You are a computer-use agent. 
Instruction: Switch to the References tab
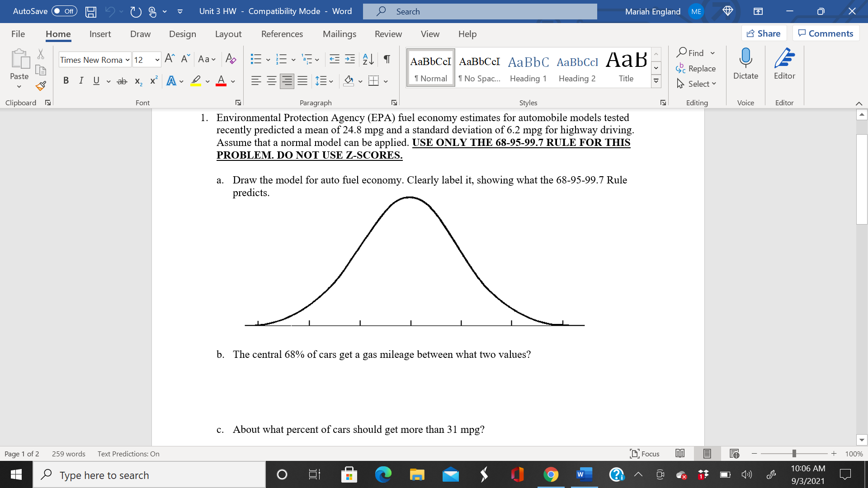click(282, 34)
